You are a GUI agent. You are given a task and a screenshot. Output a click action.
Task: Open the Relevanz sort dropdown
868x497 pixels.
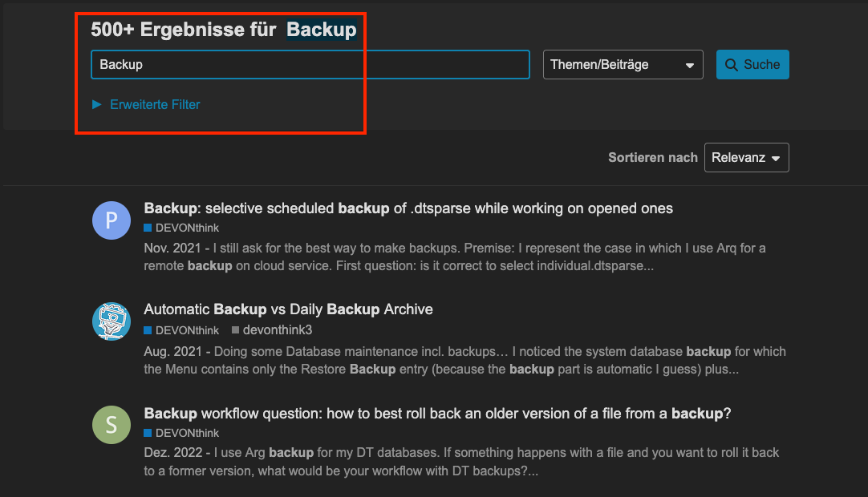tap(746, 158)
